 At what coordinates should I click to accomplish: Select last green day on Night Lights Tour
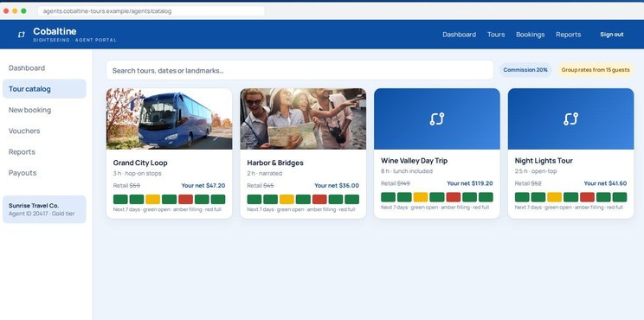(x=620, y=197)
